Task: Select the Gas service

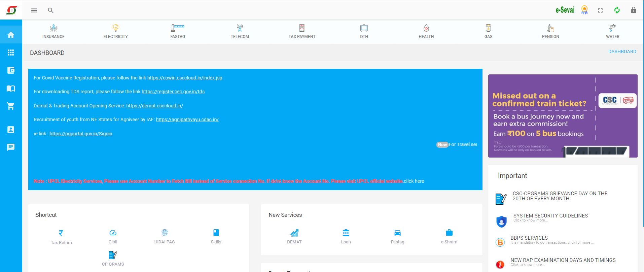Action: point(488,32)
